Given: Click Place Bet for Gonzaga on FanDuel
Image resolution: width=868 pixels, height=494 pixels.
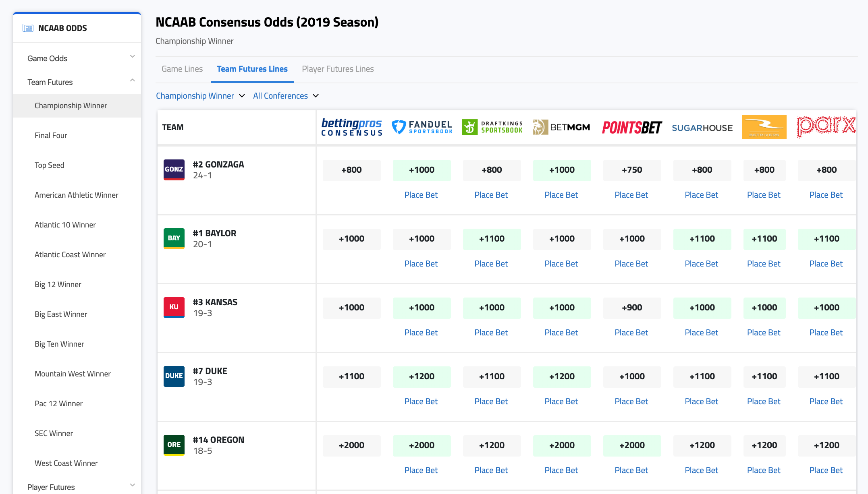Looking at the screenshot, I should coord(421,194).
